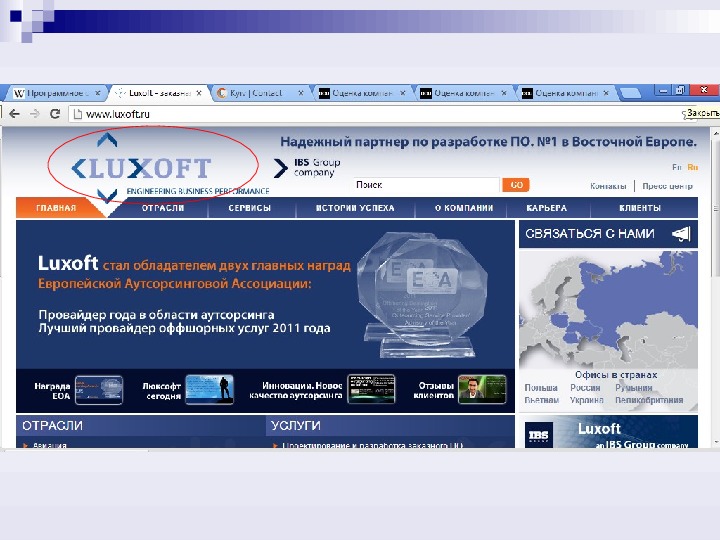Open the Люксофт сегодня thumbnail
This screenshot has height=540, width=720.
pyautogui.click(x=209, y=390)
